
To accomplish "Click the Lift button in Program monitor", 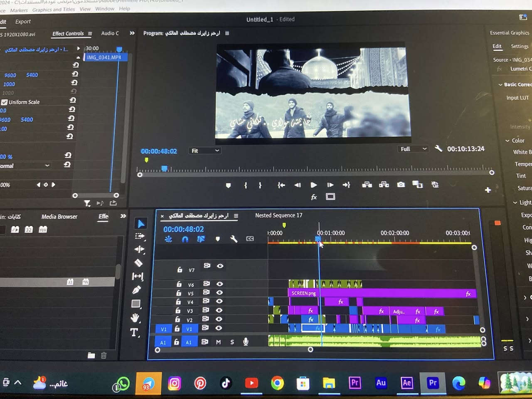I will coord(367,185).
